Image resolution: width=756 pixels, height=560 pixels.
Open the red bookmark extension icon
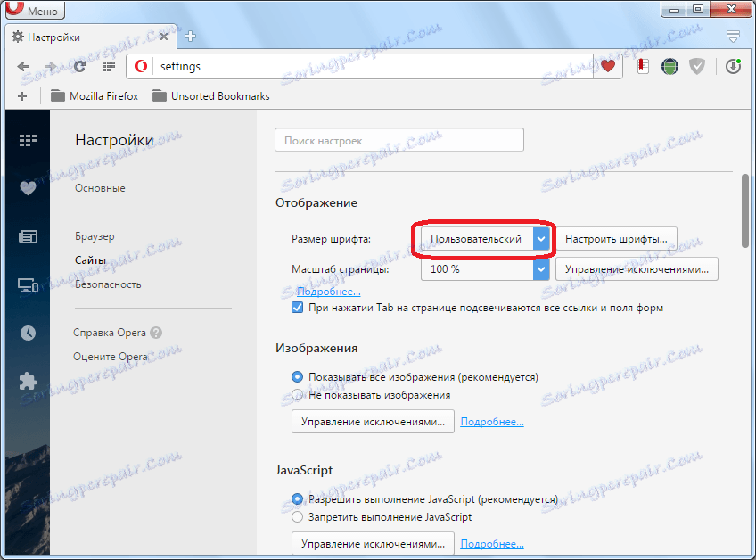click(643, 66)
